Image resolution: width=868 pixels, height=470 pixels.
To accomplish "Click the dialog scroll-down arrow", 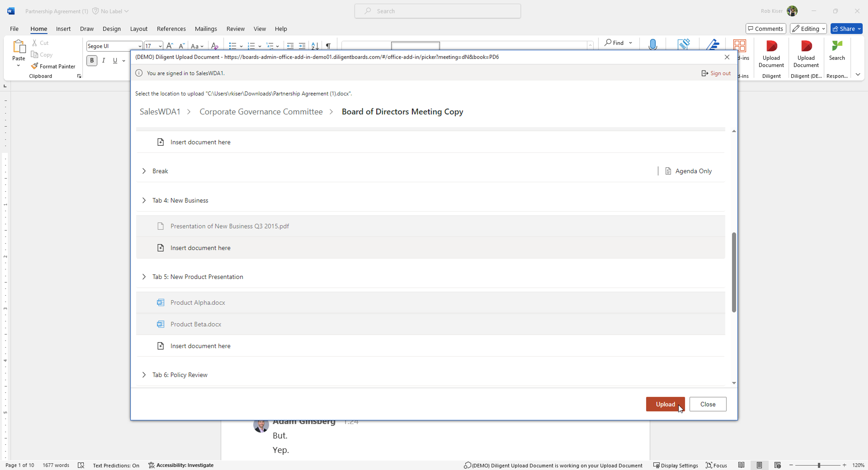I will click(734, 383).
